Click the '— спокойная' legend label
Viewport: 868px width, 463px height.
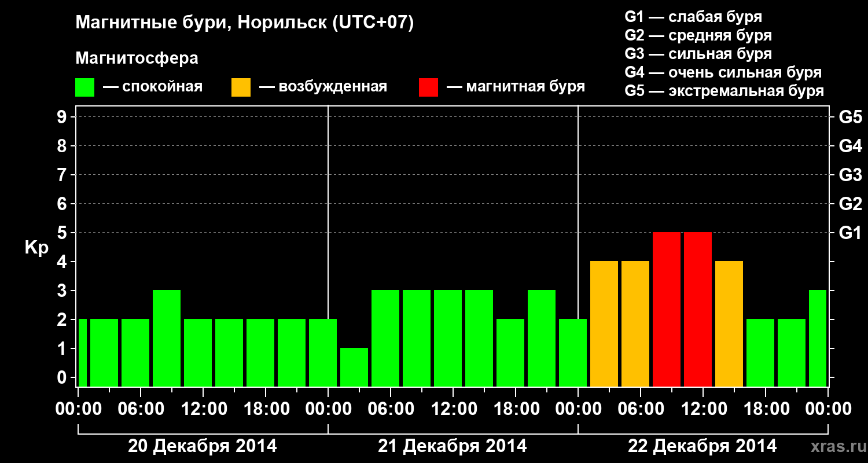coord(153,87)
